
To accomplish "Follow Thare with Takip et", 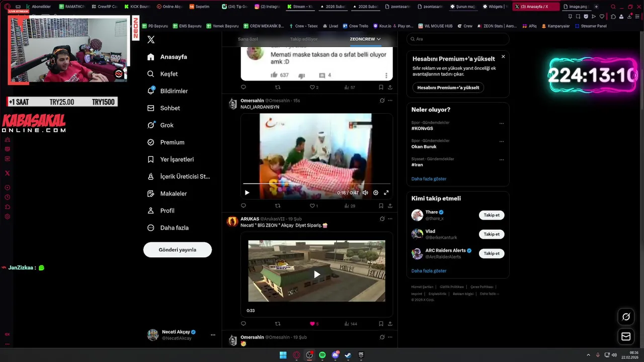I will click(492, 215).
